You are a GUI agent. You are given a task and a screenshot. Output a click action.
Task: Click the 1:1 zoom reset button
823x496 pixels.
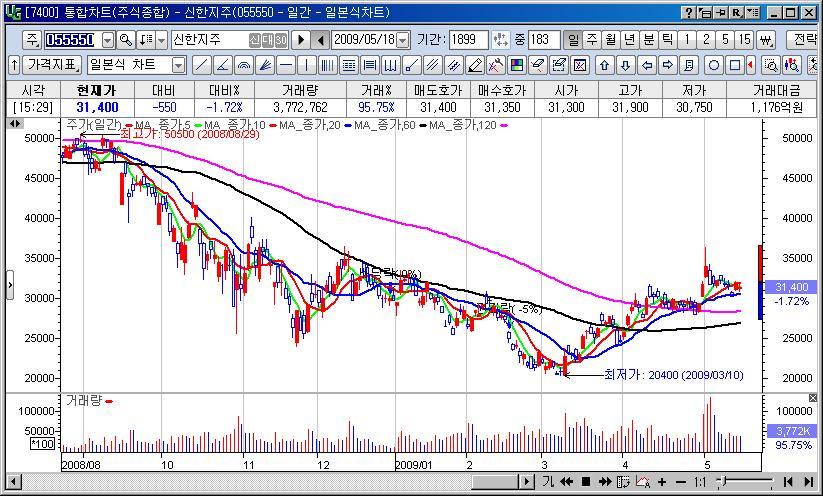click(700, 482)
